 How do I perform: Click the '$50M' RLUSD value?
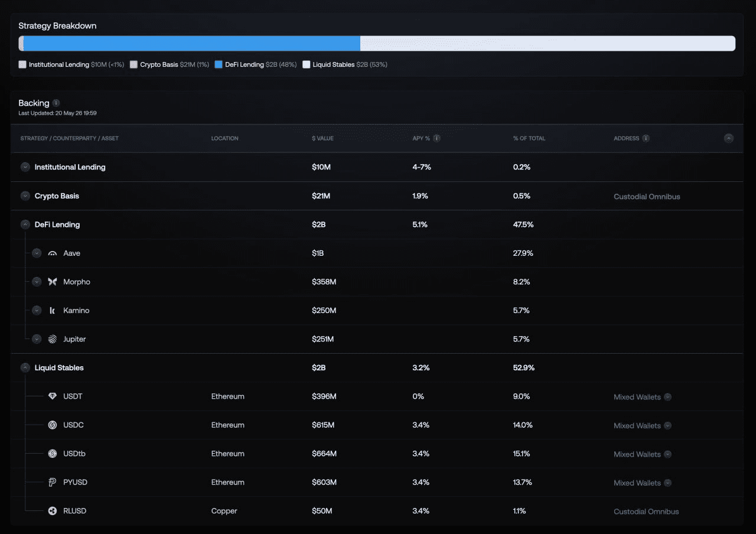point(322,511)
